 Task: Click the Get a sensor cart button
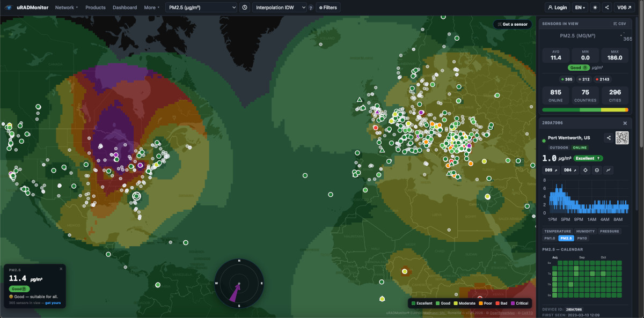point(513,24)
